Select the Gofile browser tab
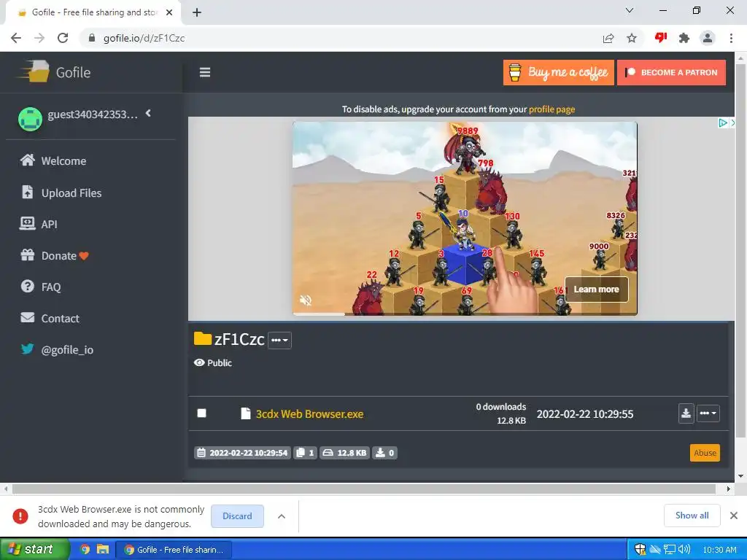 pos(93,12)
